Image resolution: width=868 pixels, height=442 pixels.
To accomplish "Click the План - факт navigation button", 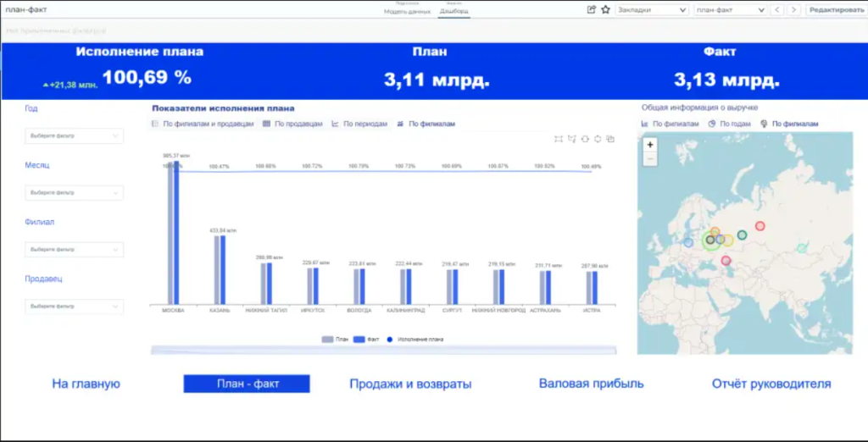I will 247,384.
